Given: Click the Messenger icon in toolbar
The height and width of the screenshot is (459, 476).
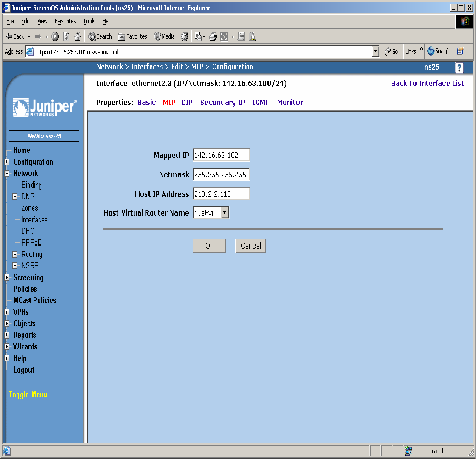Looking at the screenshot, I should click(x=252, y=37).
